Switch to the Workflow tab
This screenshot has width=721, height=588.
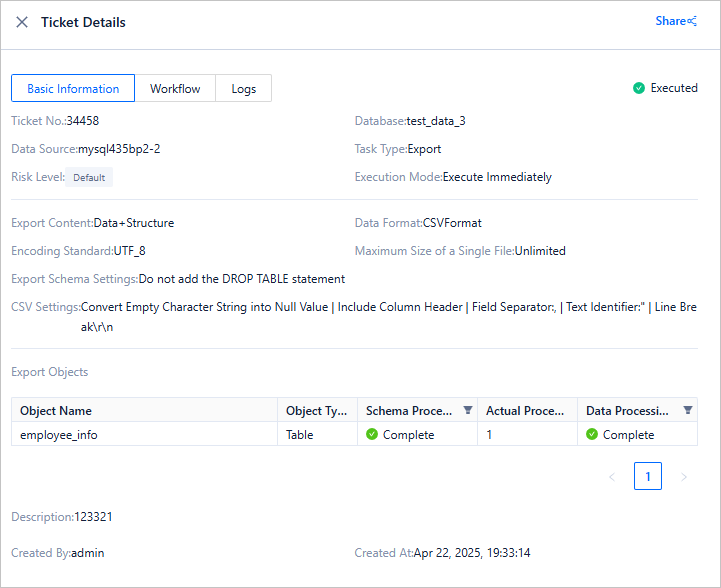pyautogui.click(x=175, y=89)
